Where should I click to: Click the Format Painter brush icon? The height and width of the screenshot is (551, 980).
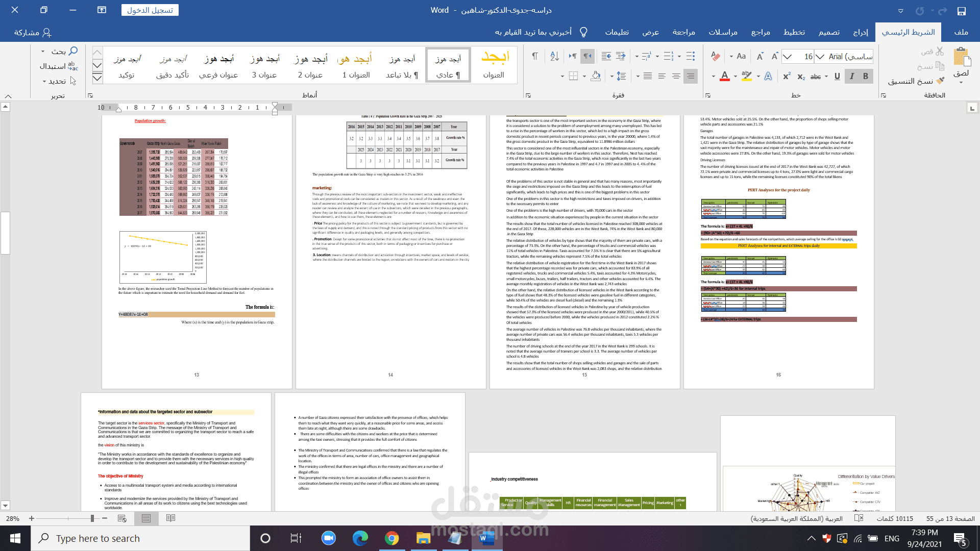(x=940, y=81)
